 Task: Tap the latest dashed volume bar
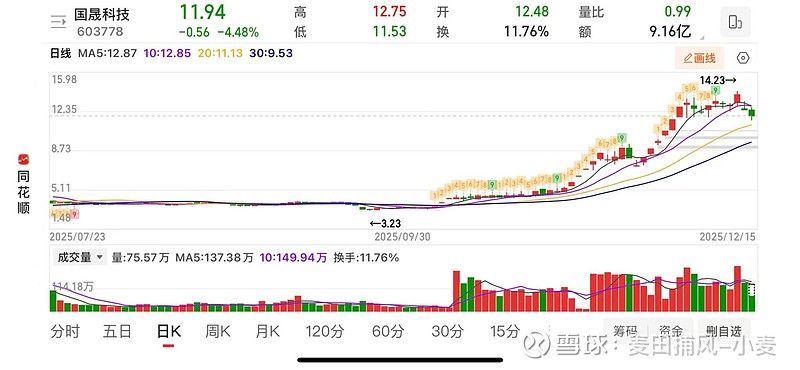click(x=752, y=297)
